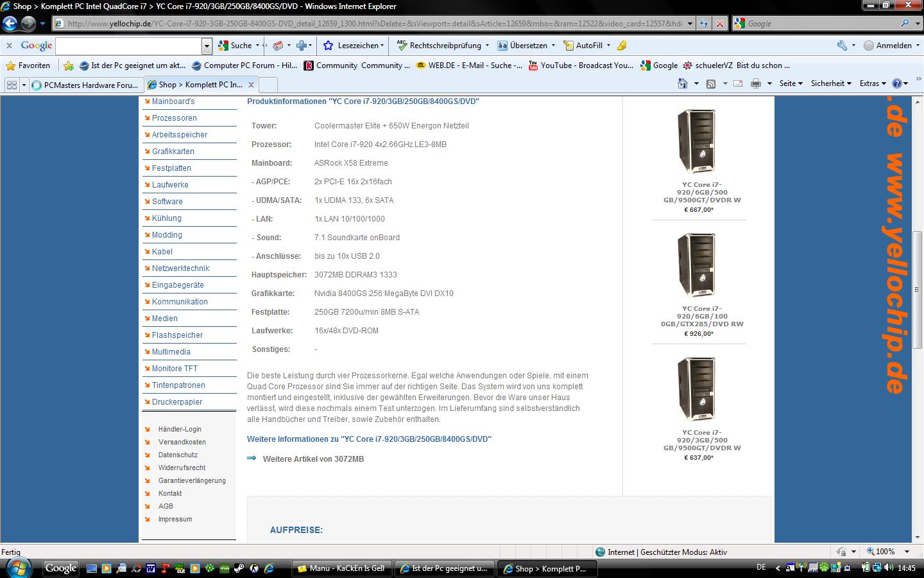Open the Lesezeichen dropdown arrow
Viewport: 924px width, 578px height.
tap(382, 46)
